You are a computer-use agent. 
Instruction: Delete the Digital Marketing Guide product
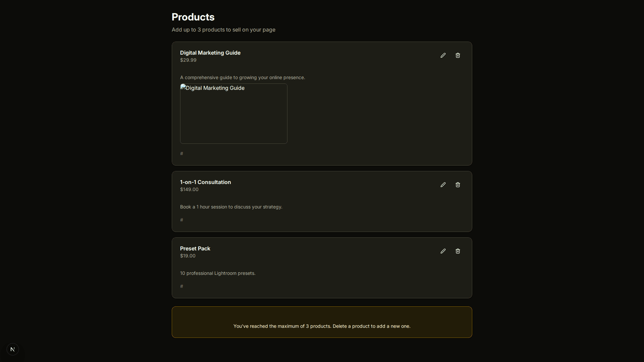(458, 55)
